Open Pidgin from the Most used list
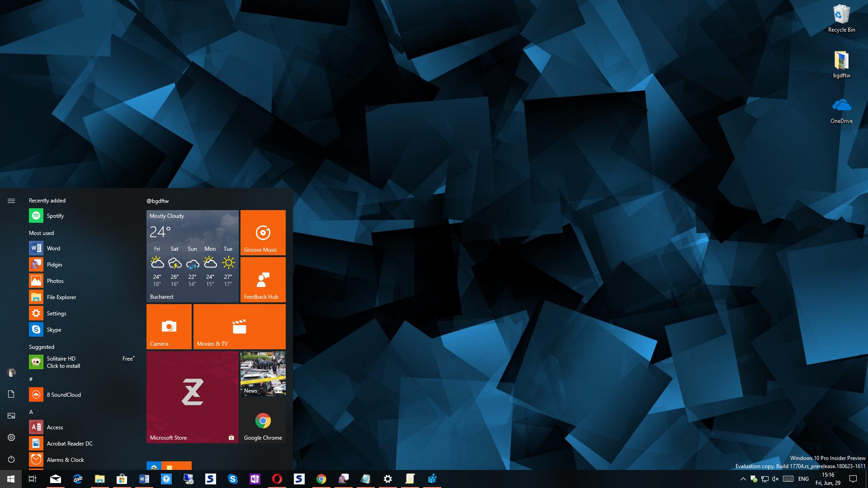 coord(82,265)
